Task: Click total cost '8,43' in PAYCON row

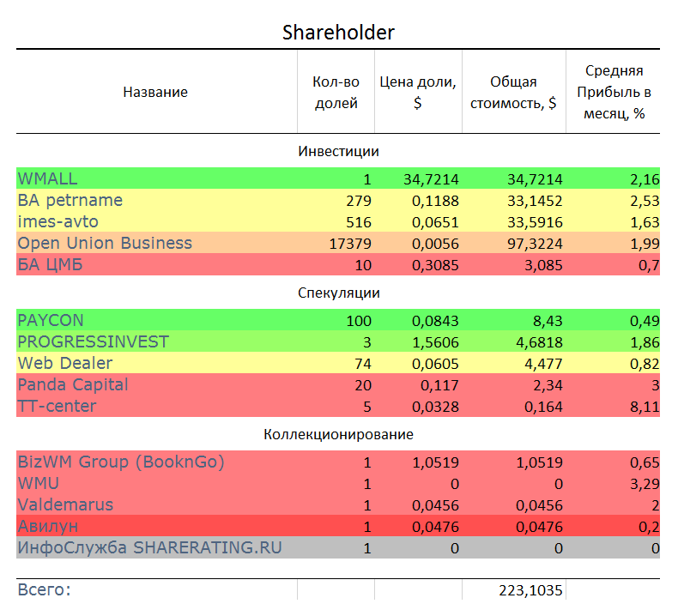Action: pos(548,321)
